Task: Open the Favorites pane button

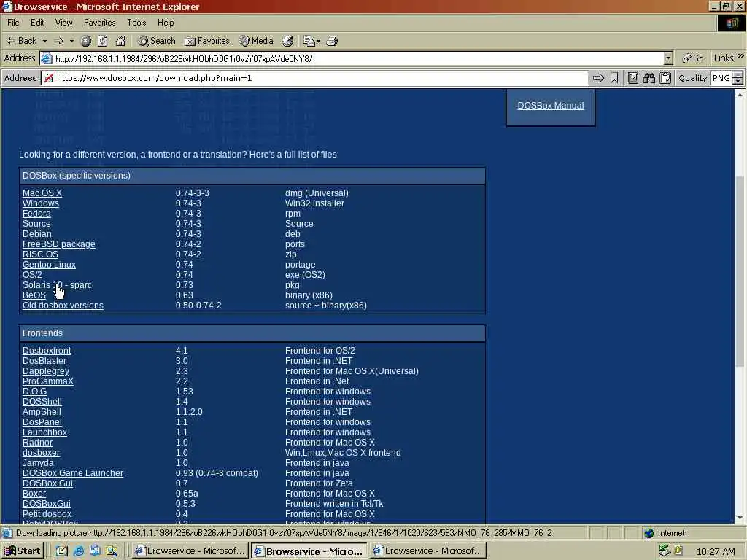Action: coord(207,41)
